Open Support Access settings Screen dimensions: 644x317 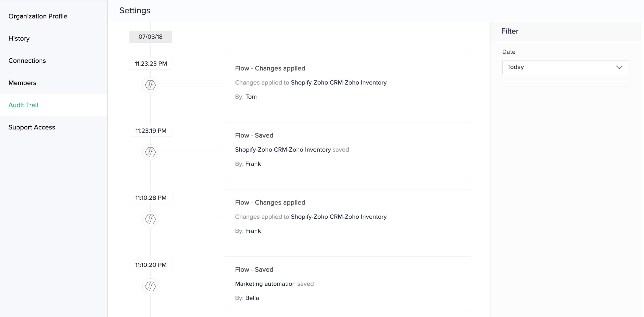tap(32, 127)
